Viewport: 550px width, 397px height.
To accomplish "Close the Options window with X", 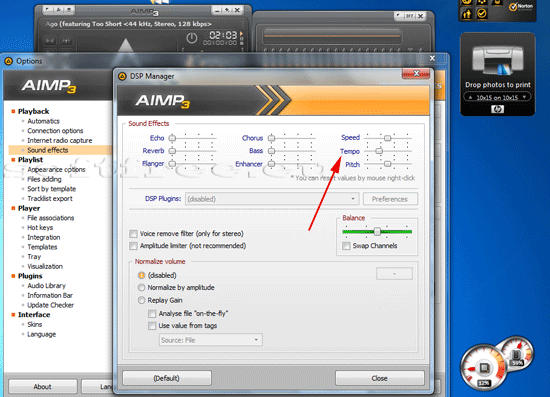I will [x=432, y=58].
